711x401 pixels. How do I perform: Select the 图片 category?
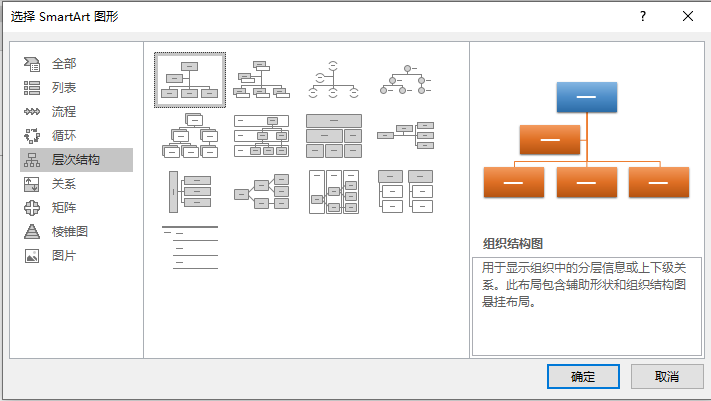pyautogui.click(x=76, y=256)
